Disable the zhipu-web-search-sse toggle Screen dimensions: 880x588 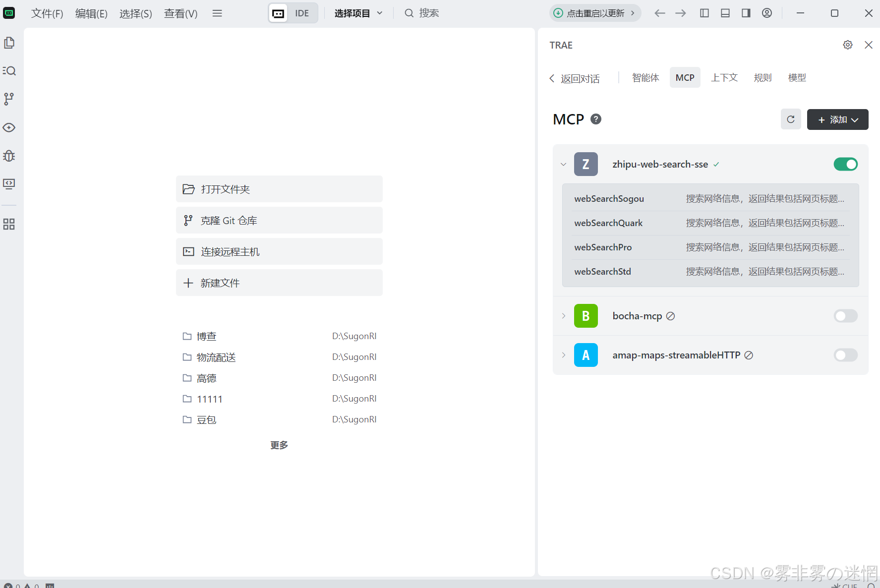coord(846,164)
